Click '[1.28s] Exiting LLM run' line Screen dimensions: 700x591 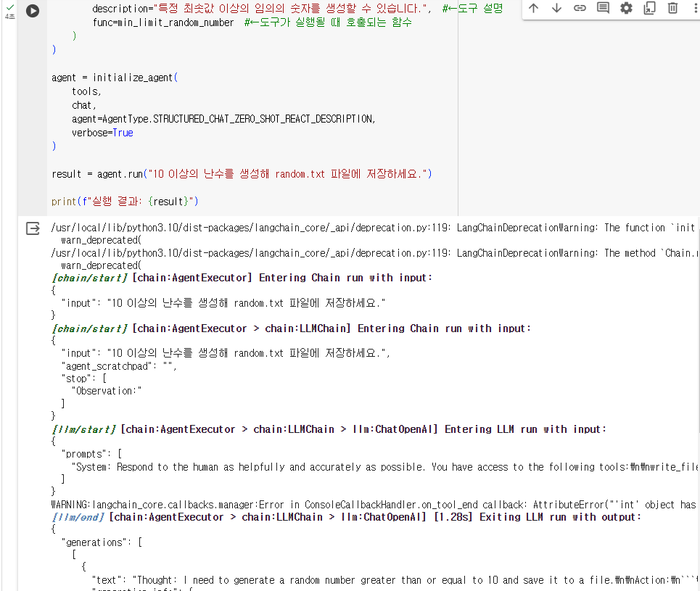[x=347, y=517]
